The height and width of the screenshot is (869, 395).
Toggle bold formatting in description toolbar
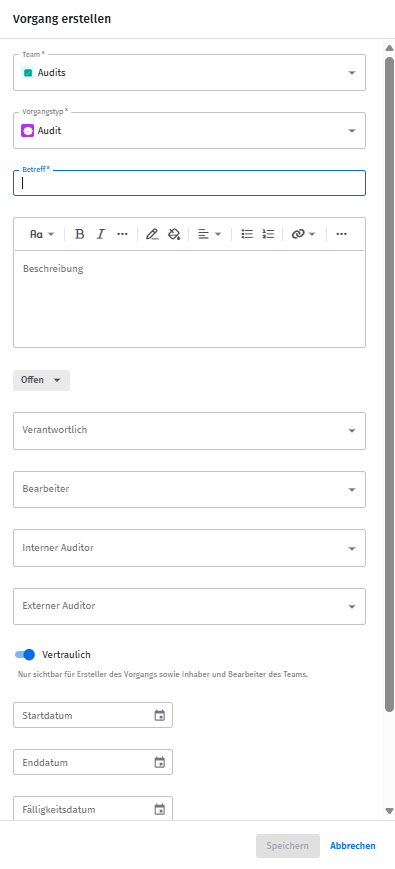tap(80, 234)
